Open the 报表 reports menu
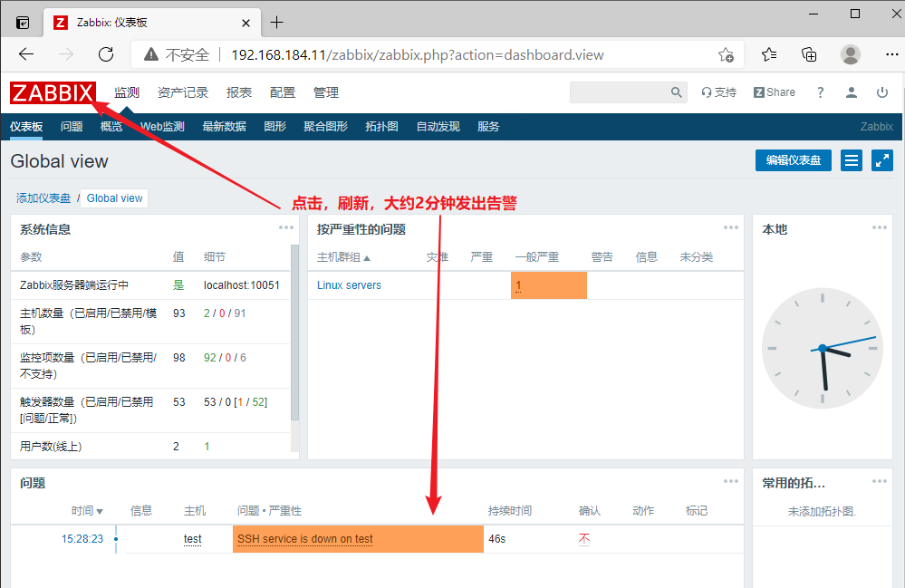 coord(239,92)
